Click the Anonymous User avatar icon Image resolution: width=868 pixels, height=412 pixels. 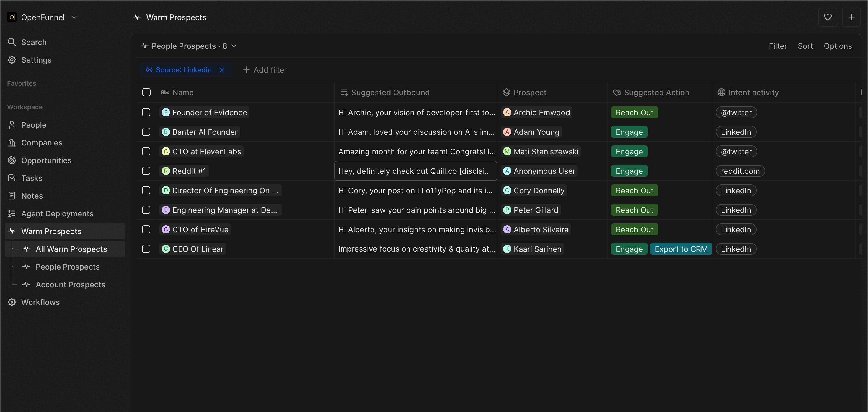tap(507, 171)
